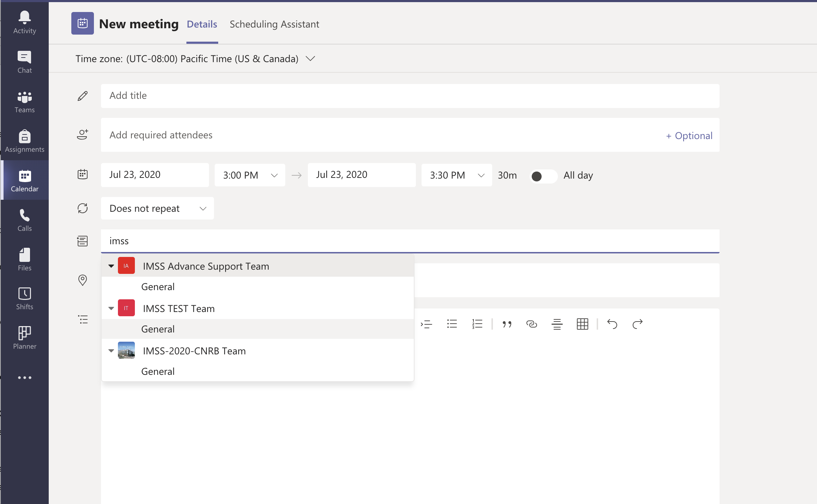Screen dimensions: 817x504
Task: Click the insert link toolbar icon
Action: (531, 324)
